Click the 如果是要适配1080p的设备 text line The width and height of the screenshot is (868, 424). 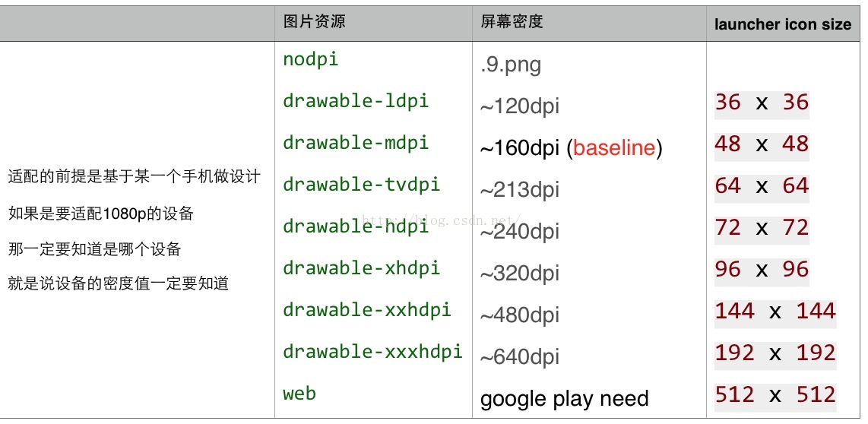(x=101, y=214)
